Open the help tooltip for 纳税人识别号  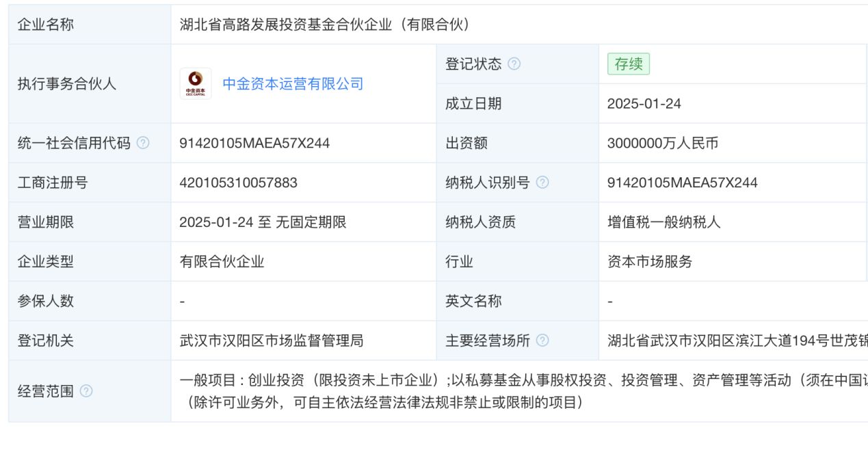tap(543, 182)
